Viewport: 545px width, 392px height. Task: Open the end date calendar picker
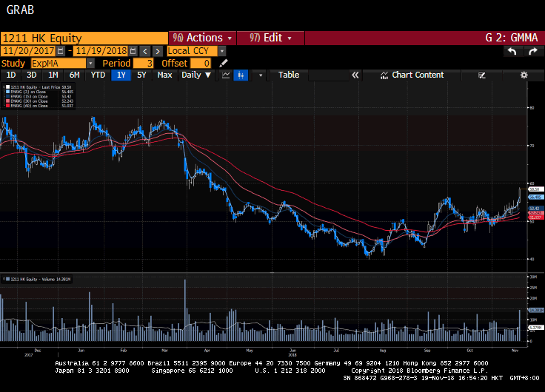[133, 51]
